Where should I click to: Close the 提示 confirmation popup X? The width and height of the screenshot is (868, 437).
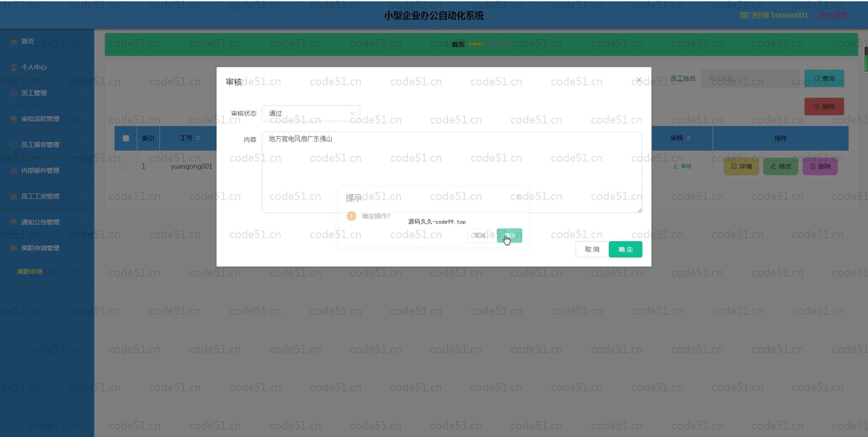(x=519, y=197)
